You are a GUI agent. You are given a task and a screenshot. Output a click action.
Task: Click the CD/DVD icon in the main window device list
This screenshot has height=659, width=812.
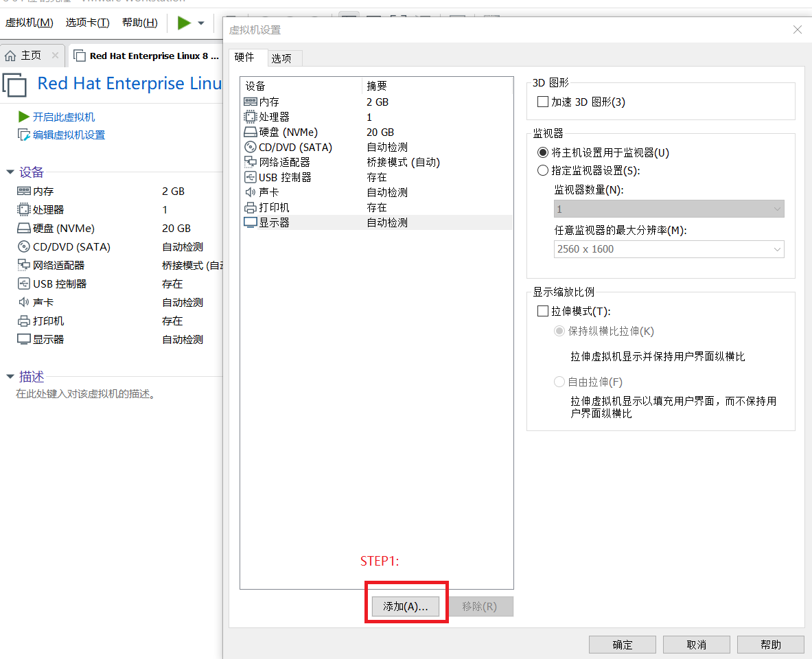pyautogui.click(x=24, y=246)
